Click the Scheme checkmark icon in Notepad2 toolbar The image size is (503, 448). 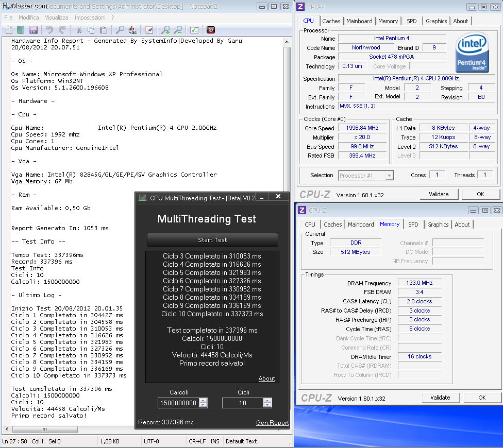coord(194,30)
